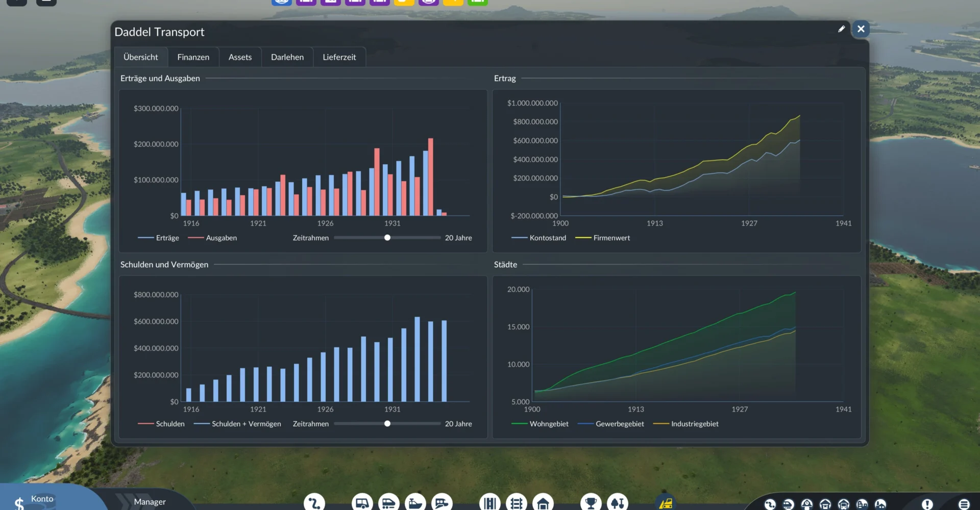
Task: Open the line manager route icon
Action: tap(314, 503)
